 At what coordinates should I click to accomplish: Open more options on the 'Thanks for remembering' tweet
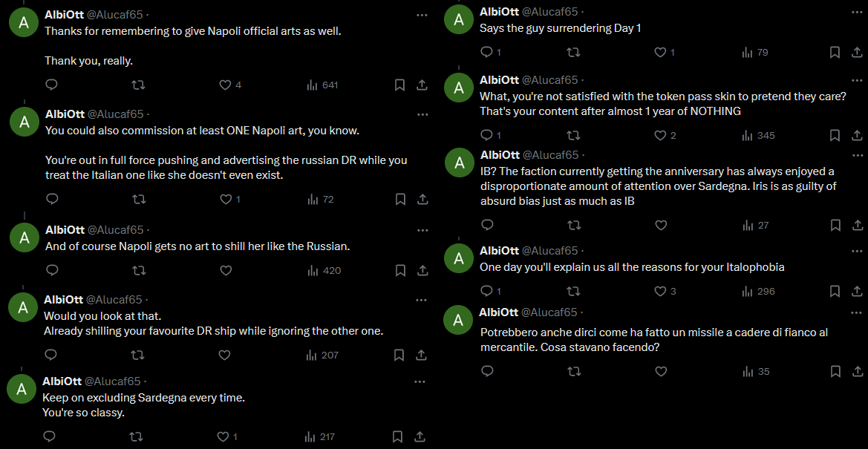tap(422, 15)
